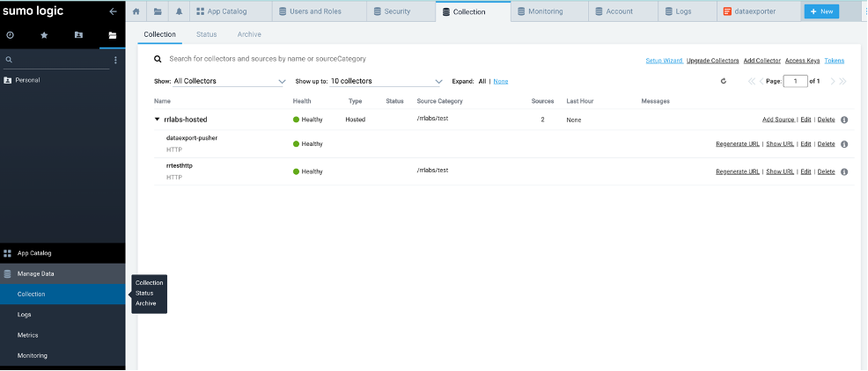Open Favorites star icon in sidebar
The width and height of the screenshot is (868, 371).
45,35
